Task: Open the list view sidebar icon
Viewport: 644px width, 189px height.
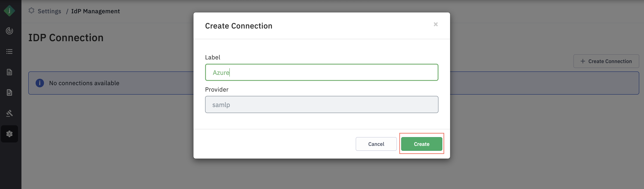Action: 9,51
